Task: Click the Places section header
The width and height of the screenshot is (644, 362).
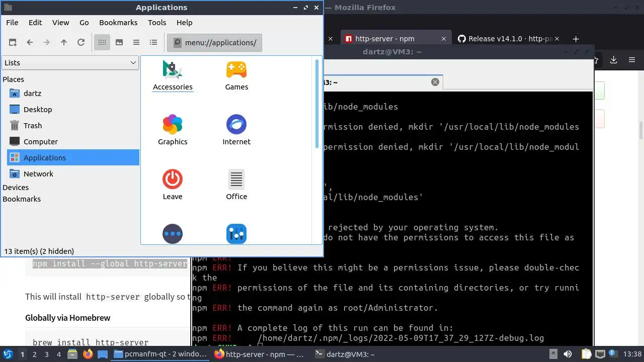Action: point(13,79)
